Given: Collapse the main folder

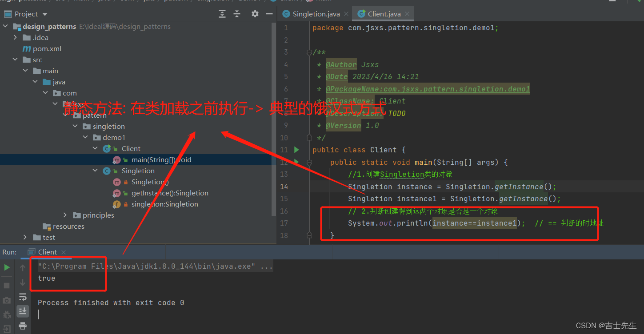Looking at the screenshot, I should [x=25, y=71].
